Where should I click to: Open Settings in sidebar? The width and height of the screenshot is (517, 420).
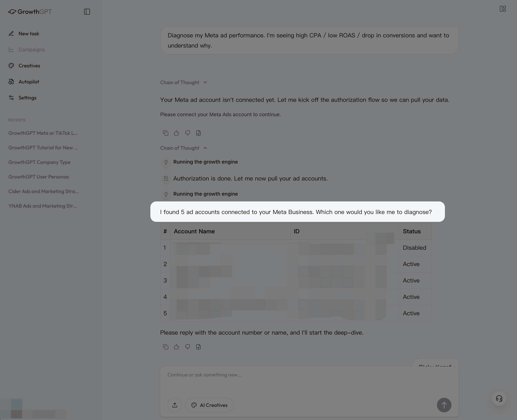(x=27, y=98)
